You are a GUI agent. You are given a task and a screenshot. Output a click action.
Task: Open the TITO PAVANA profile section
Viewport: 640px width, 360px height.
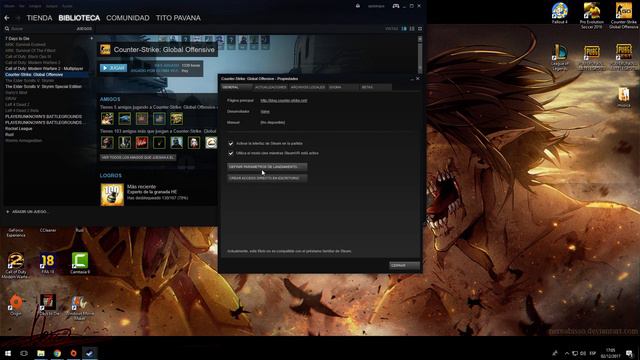click(x=178, y=18)
